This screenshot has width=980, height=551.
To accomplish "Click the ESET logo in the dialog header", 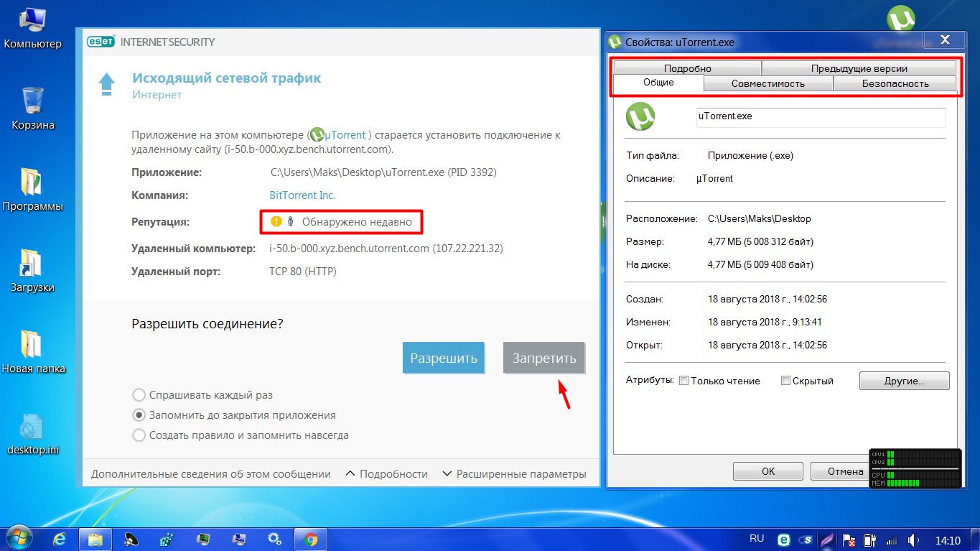I will point(101,42).
